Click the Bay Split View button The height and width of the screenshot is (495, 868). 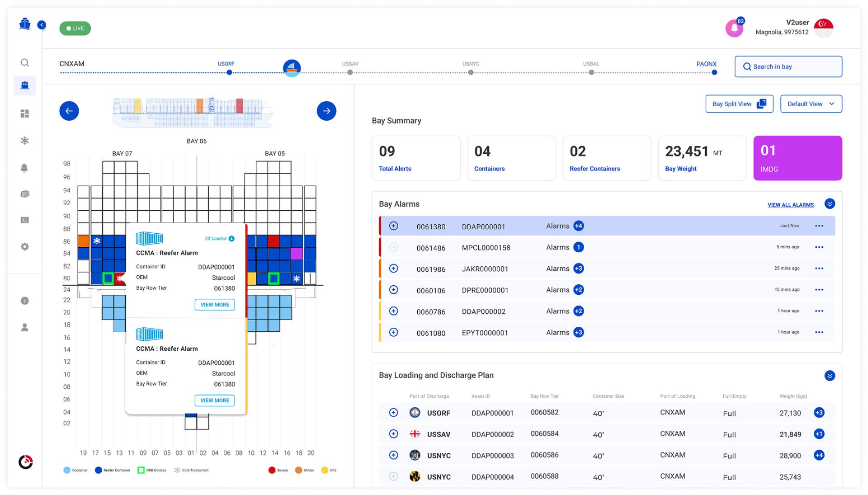(739, 104)
